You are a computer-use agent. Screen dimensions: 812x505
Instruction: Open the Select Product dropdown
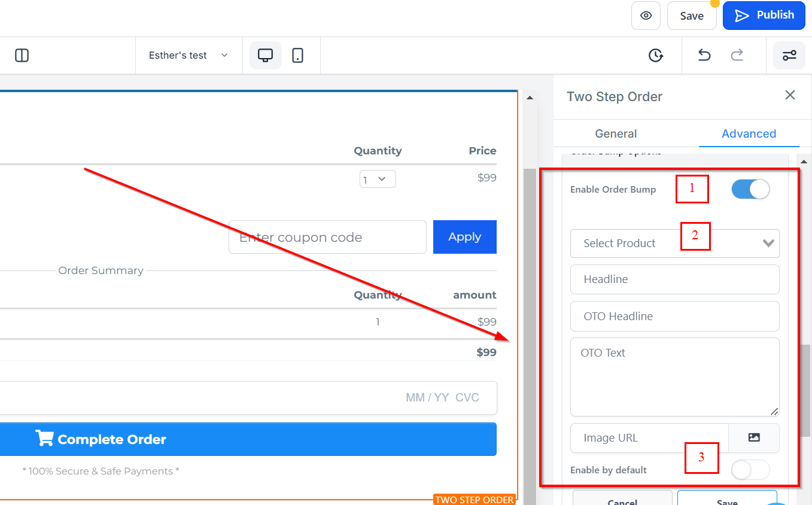click(674, 243)
